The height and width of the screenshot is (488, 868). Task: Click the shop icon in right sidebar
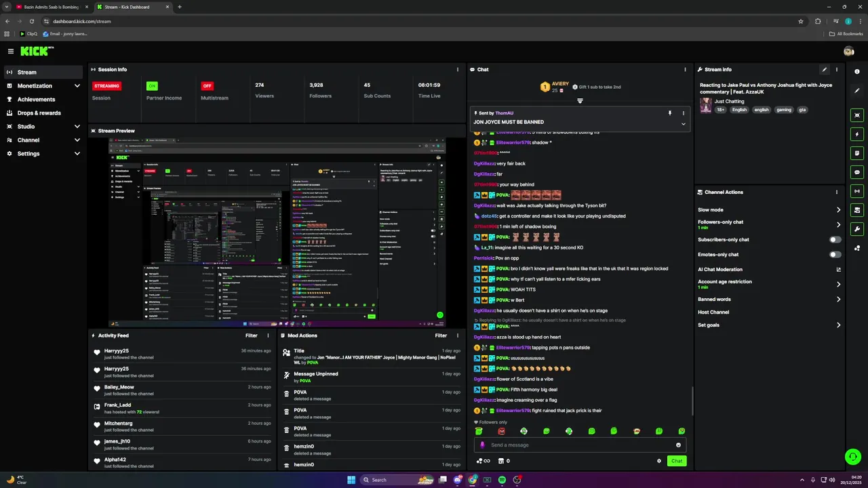click(x=857, y=210)
